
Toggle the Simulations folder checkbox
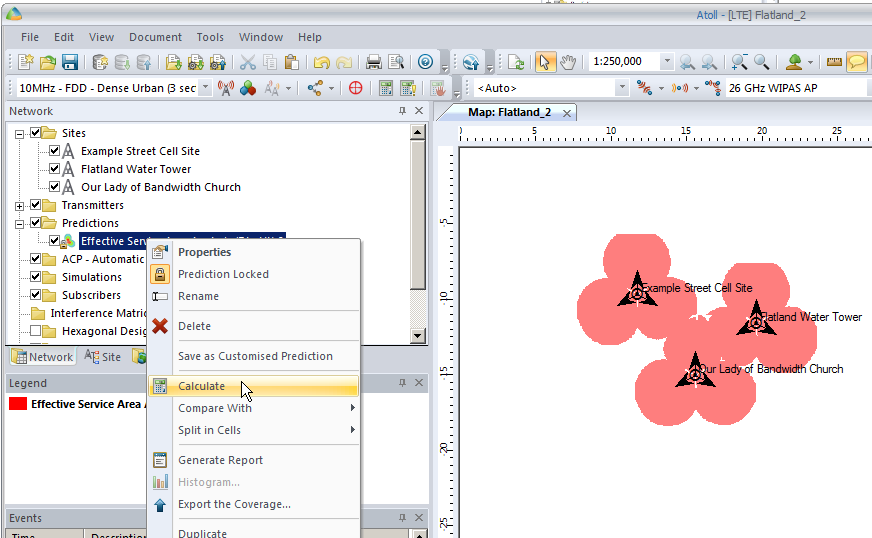(37, 277)
